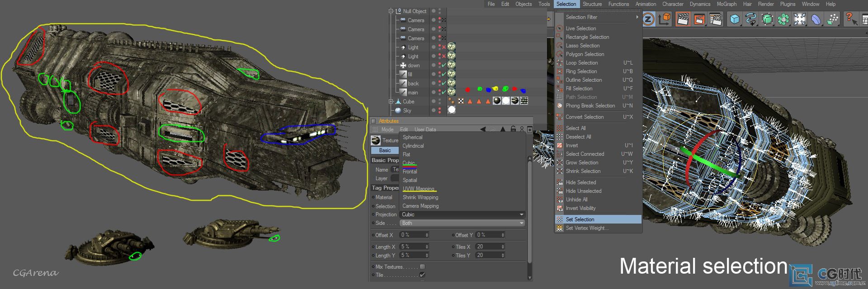
Task: Open the Attributes panel's User Data menu
Action: click(x=425, y=130)
